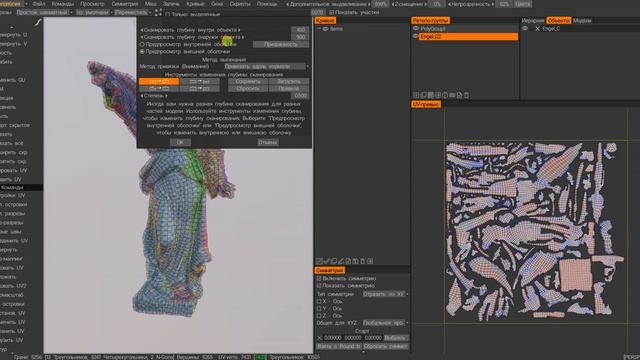Screen dimensions: 640x360
Task: Open the Простой шахматный dropdown
Action: coord(44,13)
